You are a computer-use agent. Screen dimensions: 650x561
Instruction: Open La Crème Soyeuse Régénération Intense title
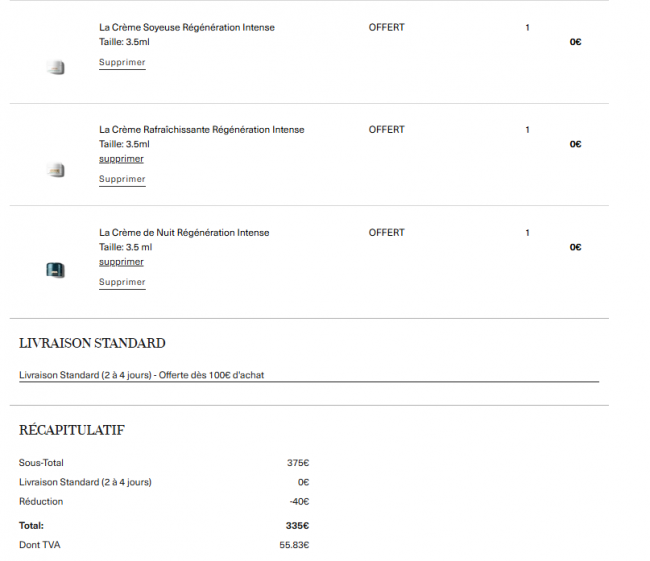[187, 28]
